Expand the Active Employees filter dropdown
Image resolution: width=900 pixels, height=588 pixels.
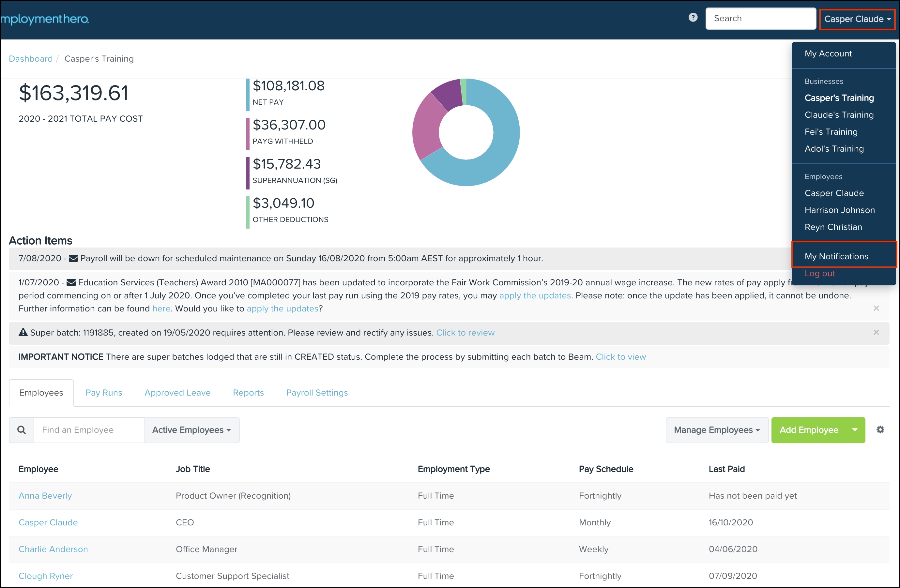pyautogui.click(x=191, y=430)
